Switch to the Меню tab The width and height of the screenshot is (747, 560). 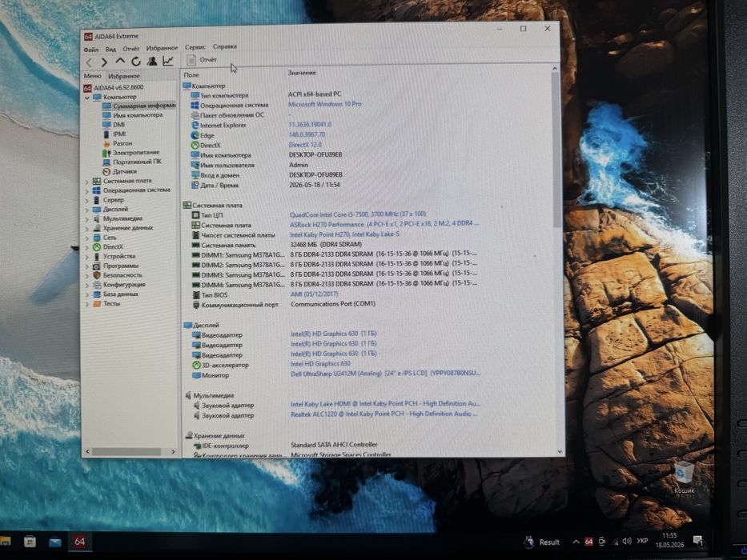(92, 76)
